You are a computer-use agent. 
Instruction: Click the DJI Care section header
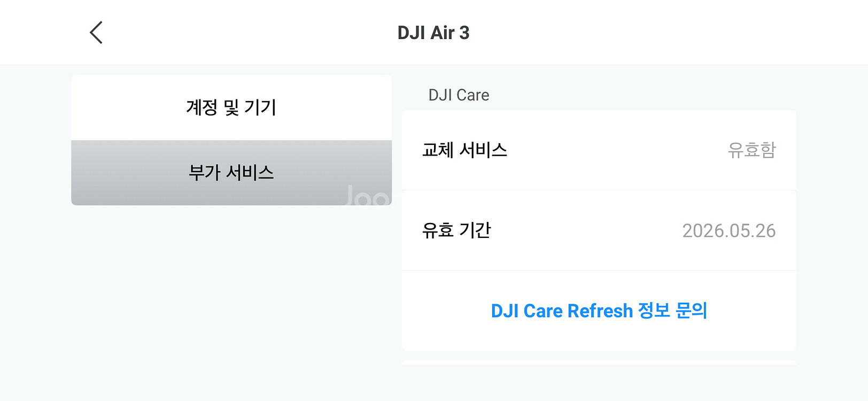point(459,95)
